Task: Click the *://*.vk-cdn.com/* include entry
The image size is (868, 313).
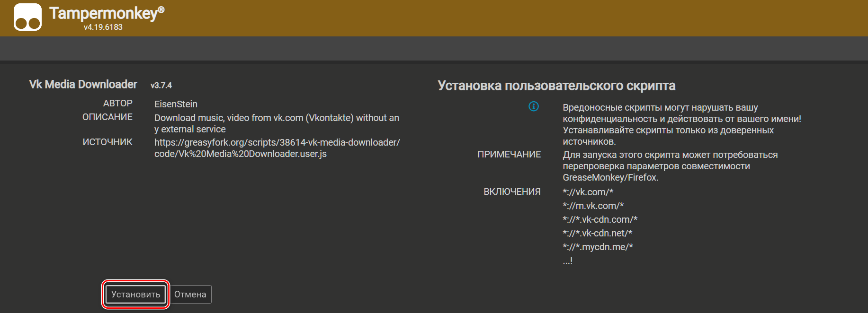Action: [x=600, y=219]
